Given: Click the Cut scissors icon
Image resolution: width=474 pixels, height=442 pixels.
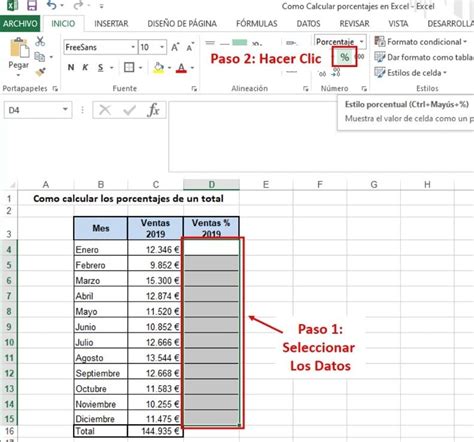Looking at the screenshot, I should point(40,41).
